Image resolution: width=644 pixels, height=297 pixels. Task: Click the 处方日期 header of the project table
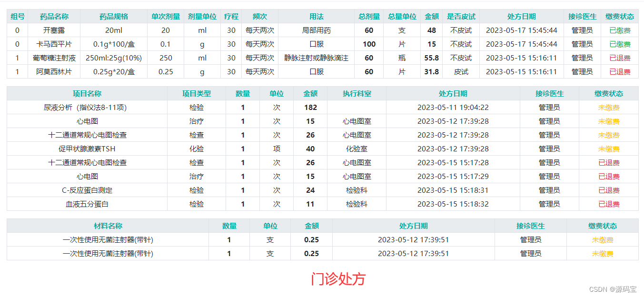(452, 93)
